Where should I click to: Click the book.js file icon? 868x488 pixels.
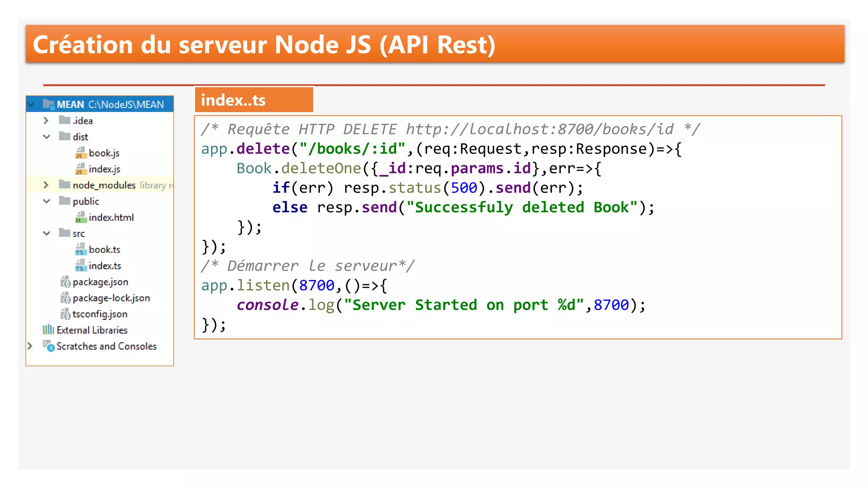[x=81, y=153]
